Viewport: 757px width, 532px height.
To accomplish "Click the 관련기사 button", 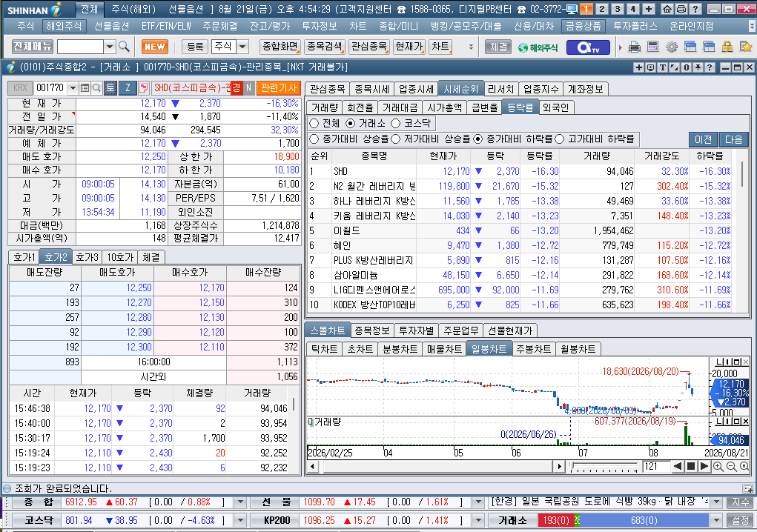I will coord(279,87).
